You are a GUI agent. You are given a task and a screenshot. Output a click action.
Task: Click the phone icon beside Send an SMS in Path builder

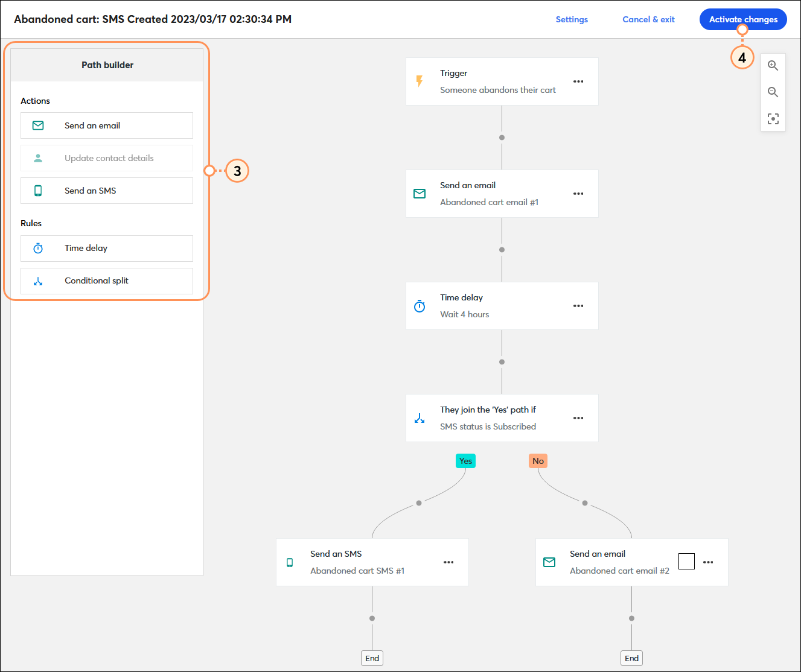[38, 191]
